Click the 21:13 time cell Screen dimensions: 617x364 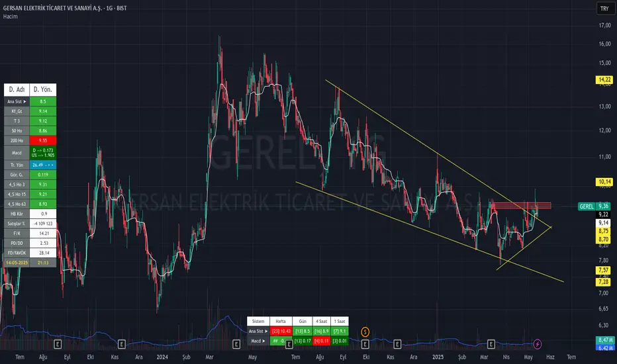coord(43,263)
